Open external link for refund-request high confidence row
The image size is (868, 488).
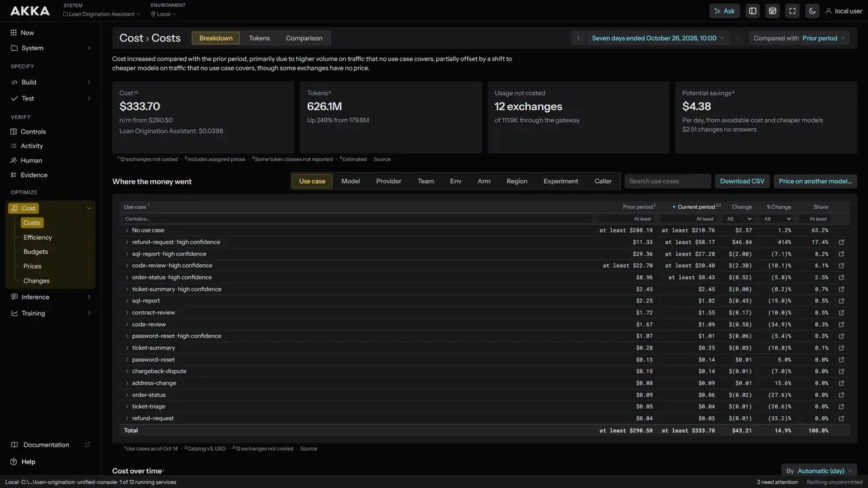[842, 242]
